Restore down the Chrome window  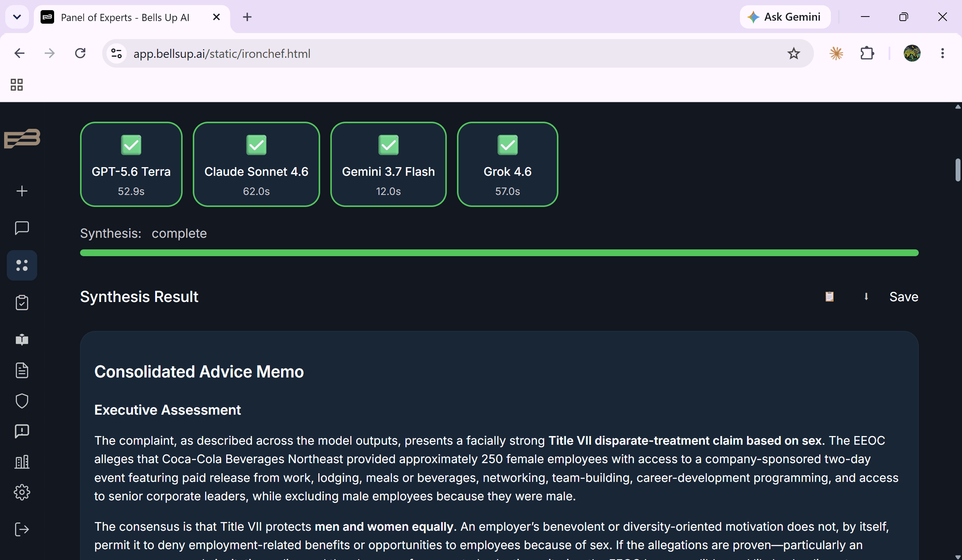tap(903, 17)
